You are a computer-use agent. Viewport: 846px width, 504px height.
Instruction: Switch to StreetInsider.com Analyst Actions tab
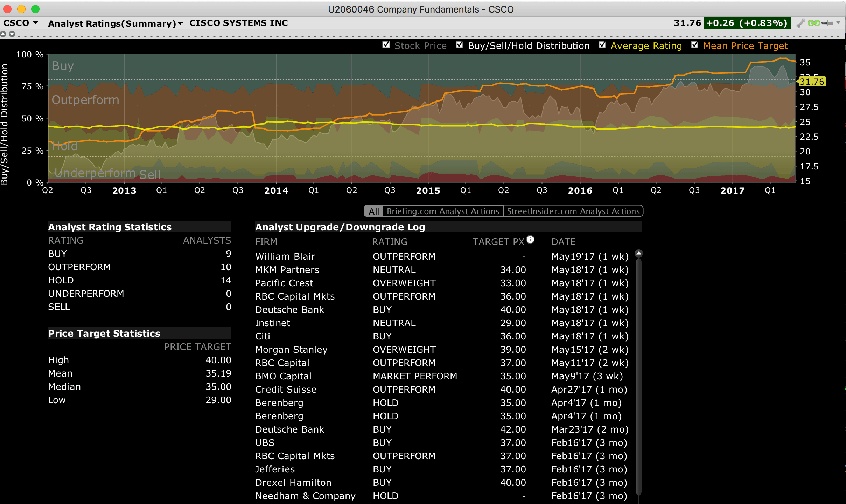573,211
